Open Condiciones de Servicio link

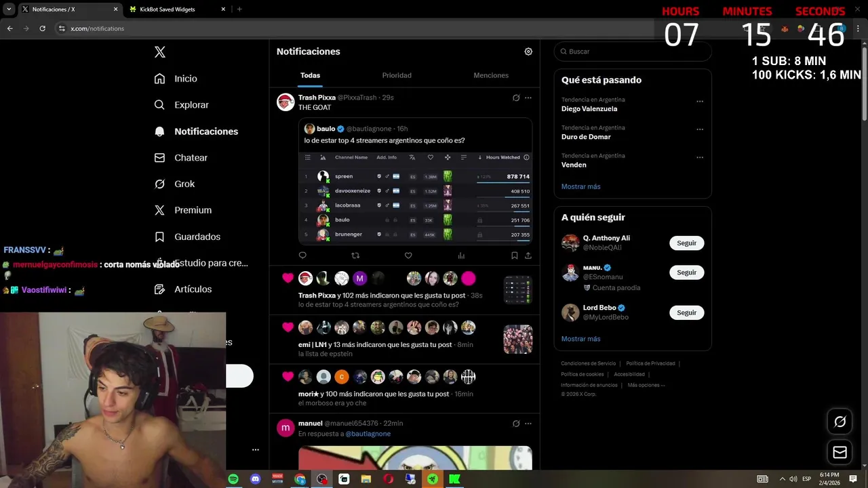click(x=588, y=363)
